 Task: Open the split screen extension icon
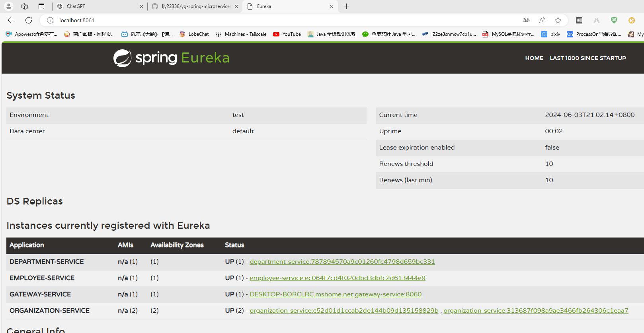click(579, 20)
